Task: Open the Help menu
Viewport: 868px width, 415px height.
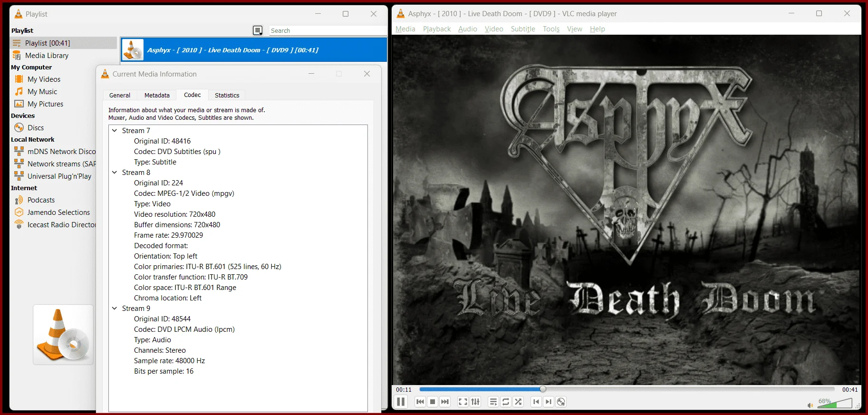Action: (x=598, y=29)
